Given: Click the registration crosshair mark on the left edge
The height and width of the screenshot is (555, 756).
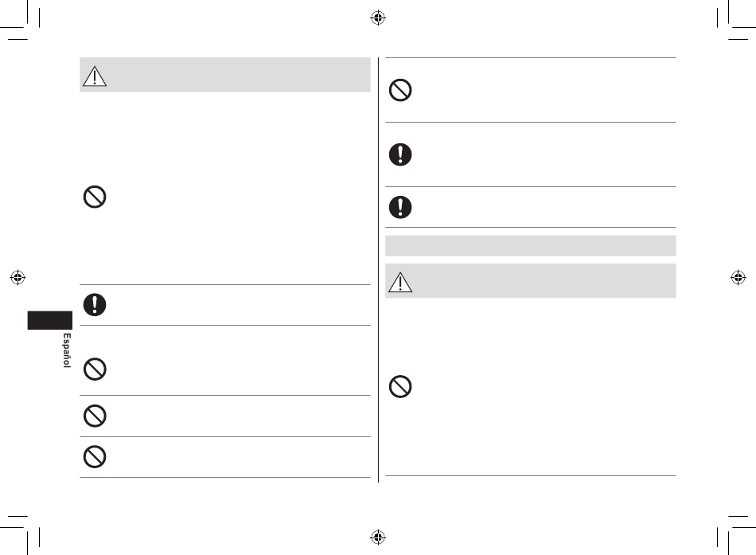Looking at the screenshot, I should (x=18, y=277).
